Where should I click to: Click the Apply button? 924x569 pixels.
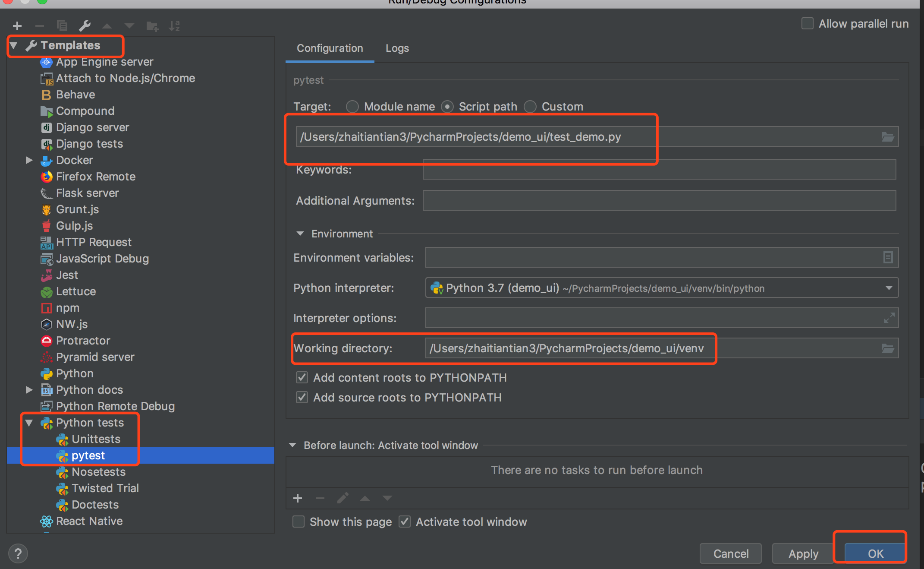pyautogui.click(x=803, y=554)
